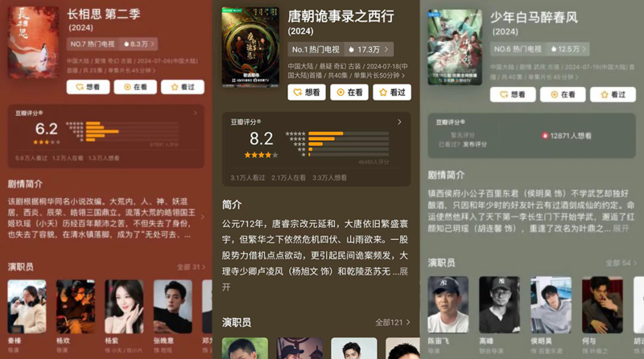644x359 pixels.
Task: Click flame icon next to 12871人想看
Action: click(x=545, y=135)
